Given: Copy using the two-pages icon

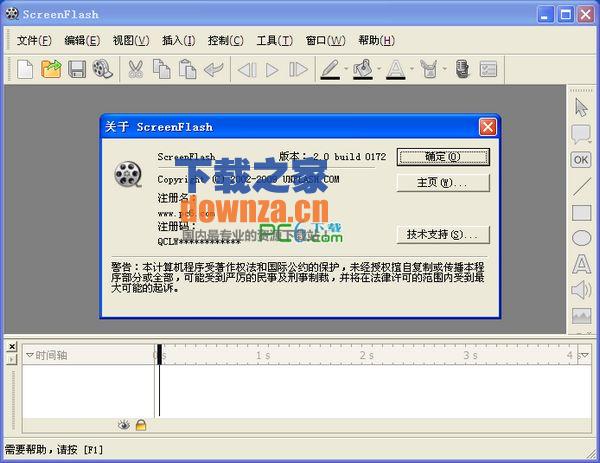Looking at the screenshot, I should coord(162,69).
